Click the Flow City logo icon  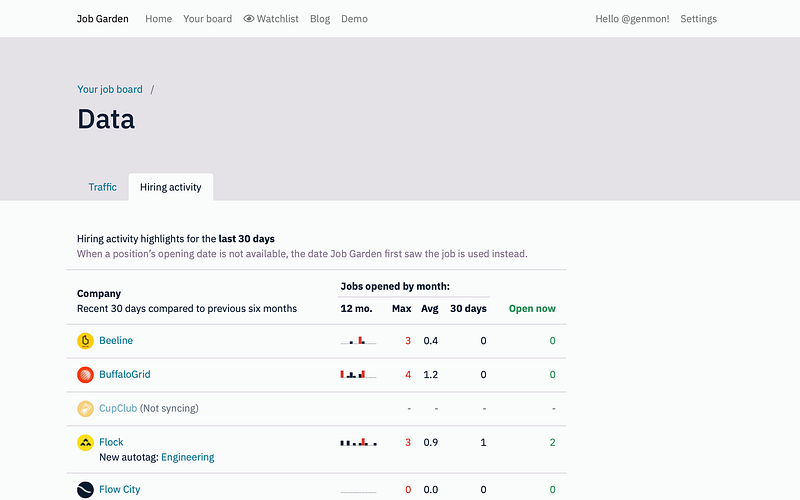(85, 490)
